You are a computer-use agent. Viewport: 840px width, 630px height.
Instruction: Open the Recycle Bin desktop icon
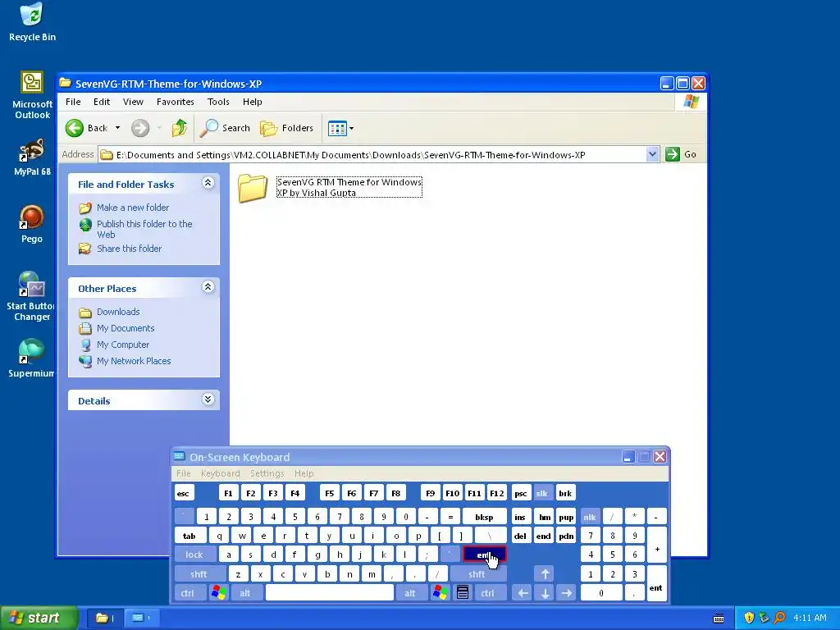(x=32, y=22)
